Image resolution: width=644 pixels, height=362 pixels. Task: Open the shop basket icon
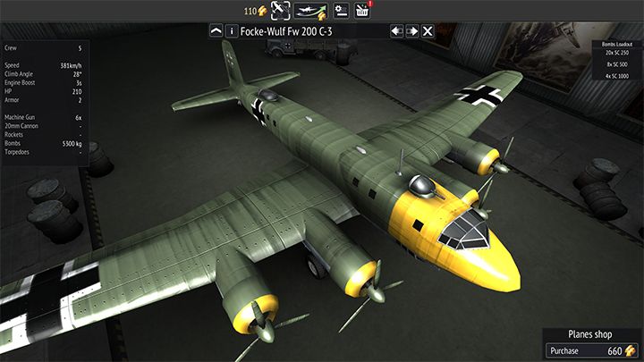(363, 11)
